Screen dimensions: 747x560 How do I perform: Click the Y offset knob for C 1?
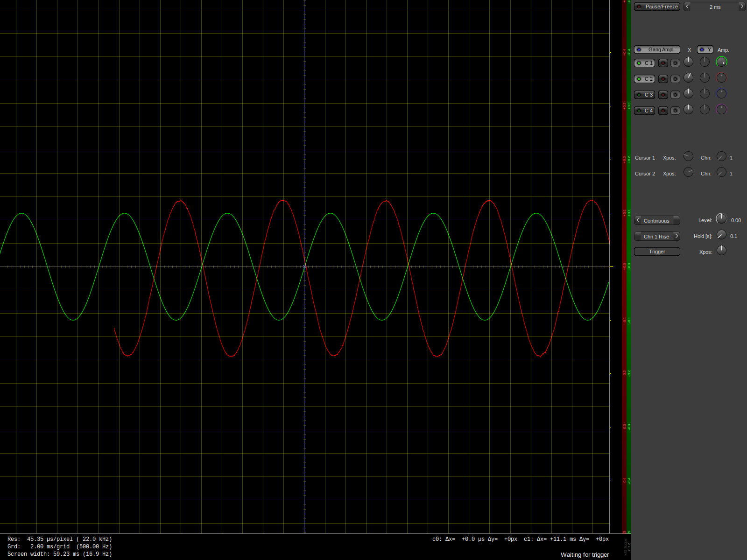[705, 62]
